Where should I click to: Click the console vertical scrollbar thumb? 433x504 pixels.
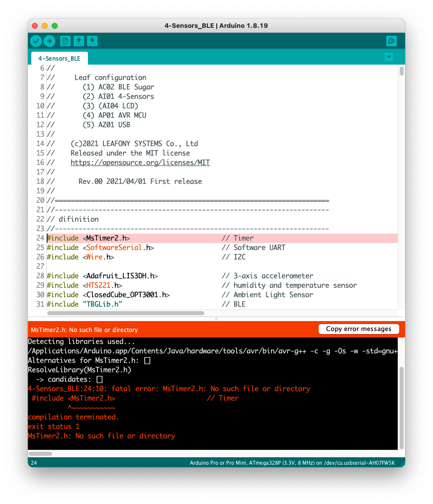(402, 408)
